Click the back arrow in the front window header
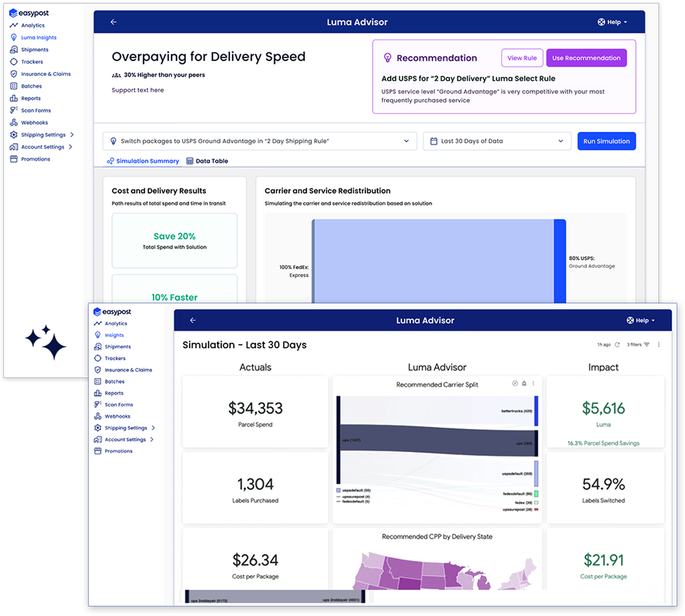The height and width of the screenshot is (616, 685). (193, 320)
